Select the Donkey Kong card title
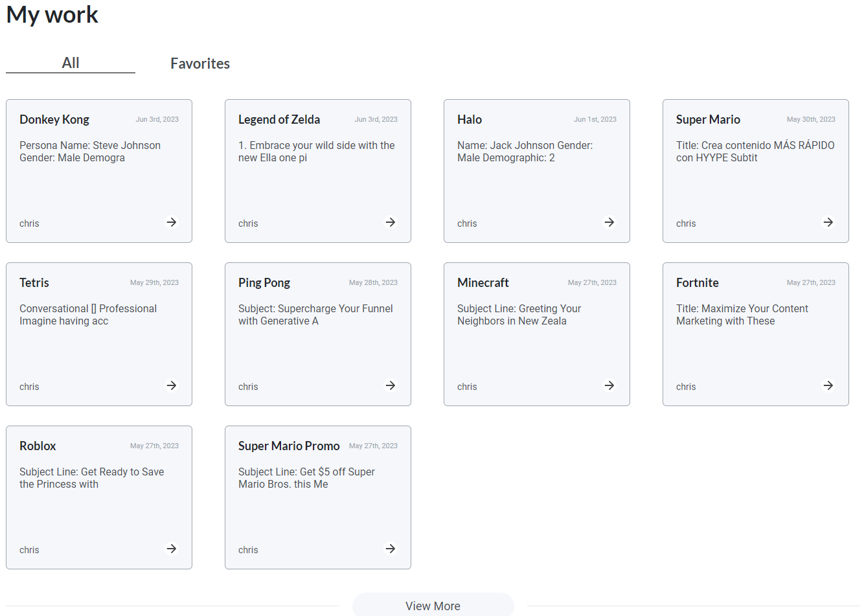 pyautogui.click(x=54, y=119)
